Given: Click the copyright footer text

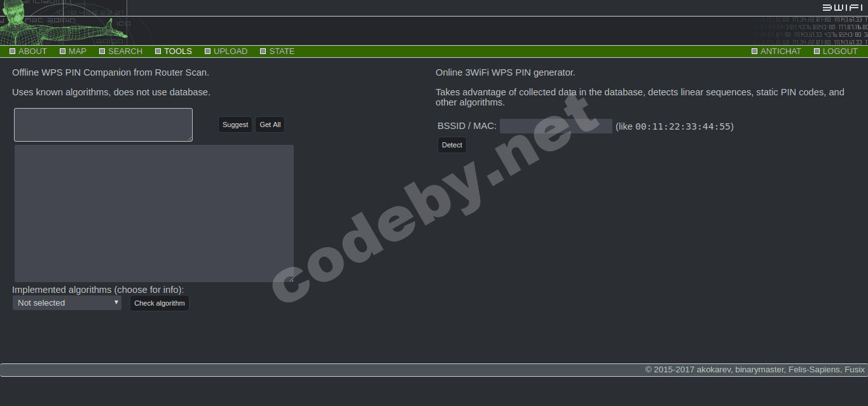Looking at the screenshot, I should pyautogui.click(x=755, y=369).
